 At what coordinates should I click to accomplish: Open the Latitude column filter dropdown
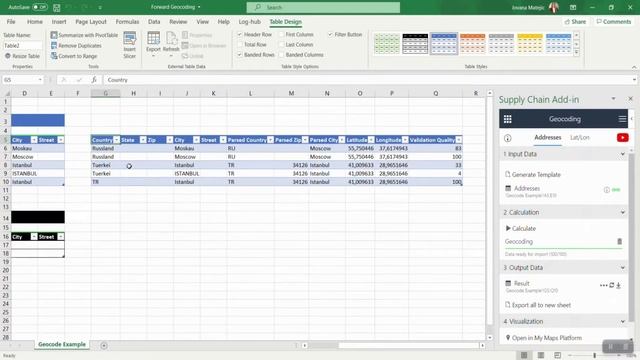(x=371, y=140)
